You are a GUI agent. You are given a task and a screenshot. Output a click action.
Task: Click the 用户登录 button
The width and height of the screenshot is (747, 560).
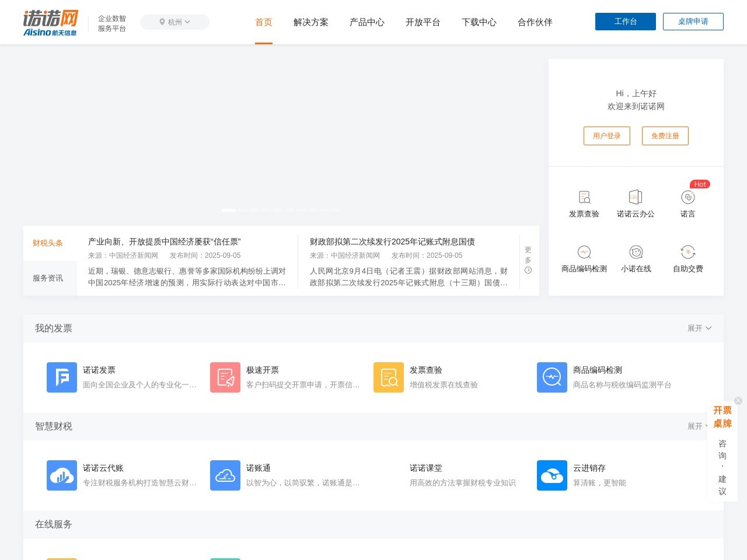pos(607,136)
